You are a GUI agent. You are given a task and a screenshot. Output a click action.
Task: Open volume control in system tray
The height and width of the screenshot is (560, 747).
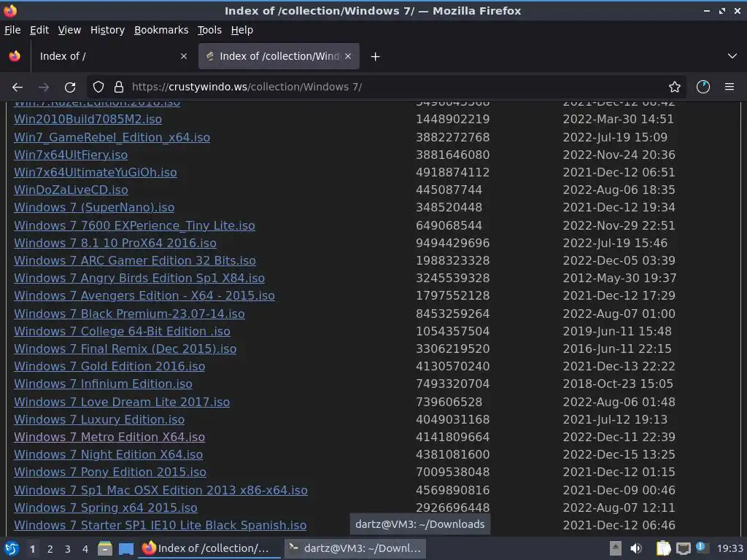point(636,548)
